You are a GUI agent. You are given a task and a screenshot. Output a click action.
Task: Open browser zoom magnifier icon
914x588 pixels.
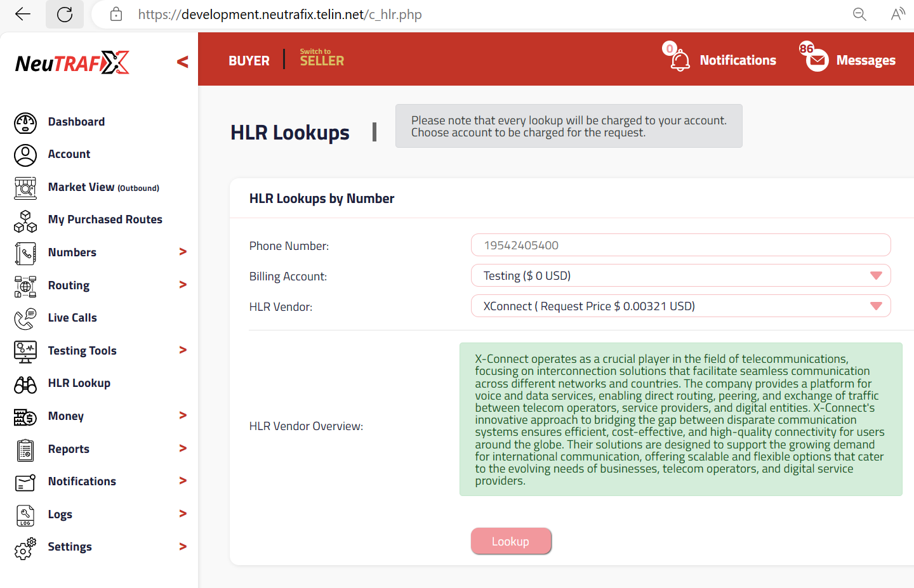click(859, 14)
